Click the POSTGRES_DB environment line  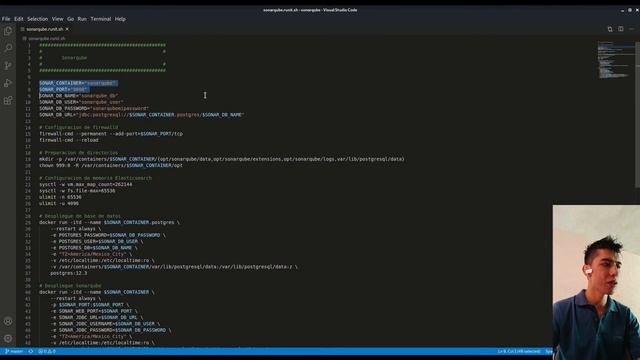click(94, 248)
